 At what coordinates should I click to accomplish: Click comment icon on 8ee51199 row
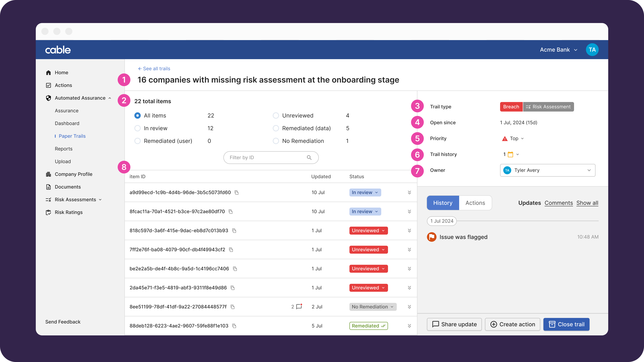click(299, 307)
